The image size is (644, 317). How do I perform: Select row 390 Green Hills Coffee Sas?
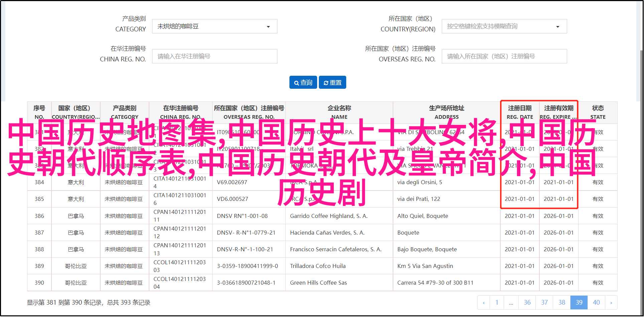pyautogui.click(x=318, y=283)
